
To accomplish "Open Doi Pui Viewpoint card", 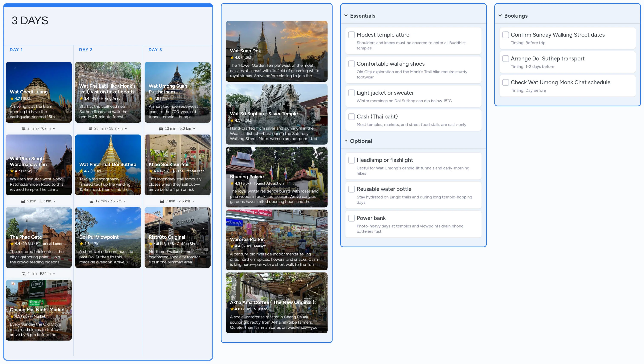I will point(108,237).
